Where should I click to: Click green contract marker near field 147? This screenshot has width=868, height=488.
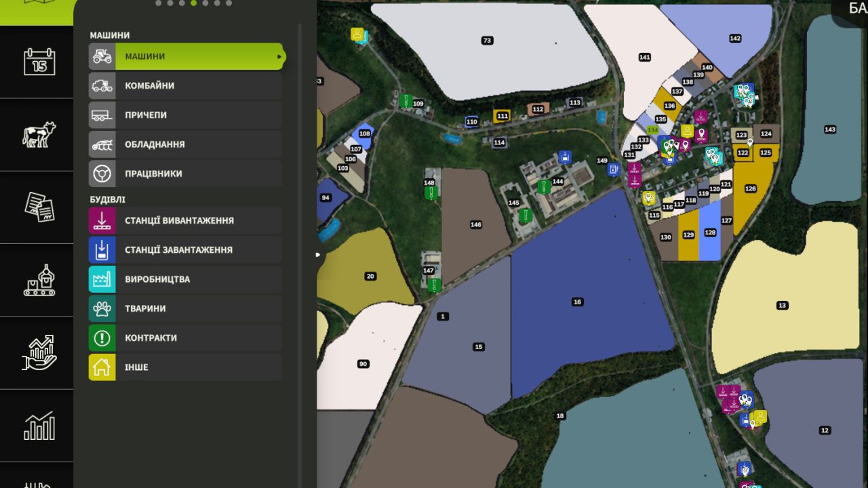coord(435,285)
